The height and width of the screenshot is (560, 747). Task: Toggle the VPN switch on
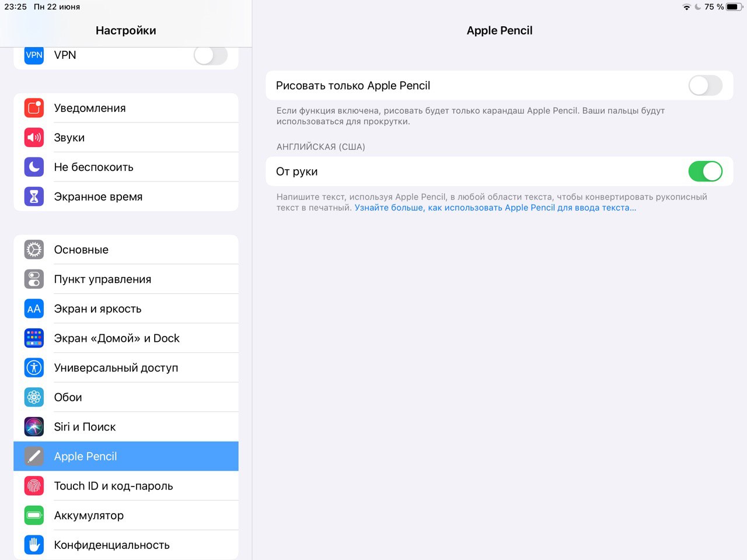[x=211, y=55]
